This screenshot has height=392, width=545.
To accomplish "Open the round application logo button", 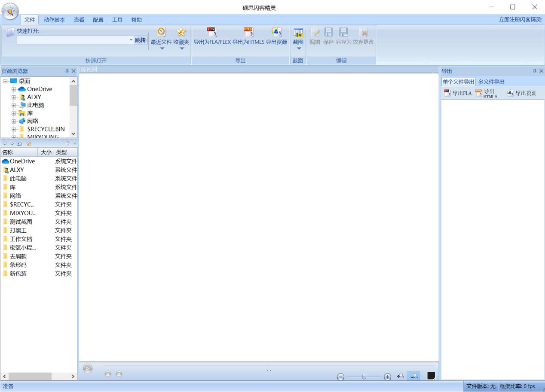I will click(10, 10).
